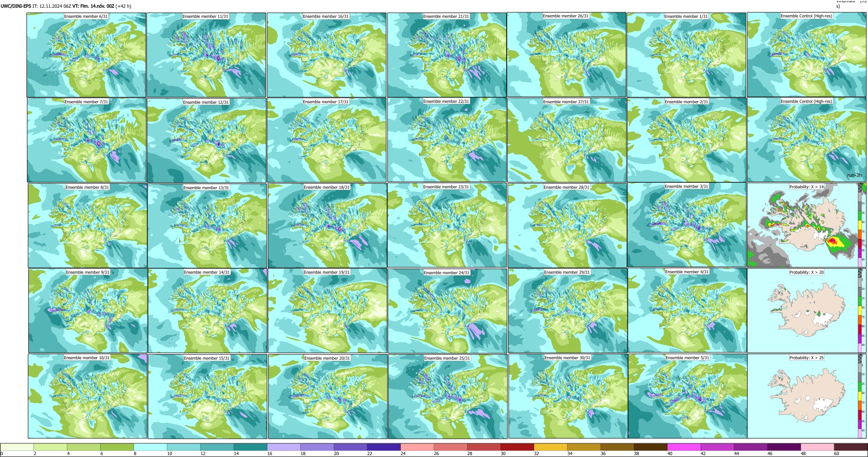The width and height of the screenshot is (868, 457).
Task: Click the Ensemble member 24/31 map
Action: pyautogui.click(x=447, y=311)
